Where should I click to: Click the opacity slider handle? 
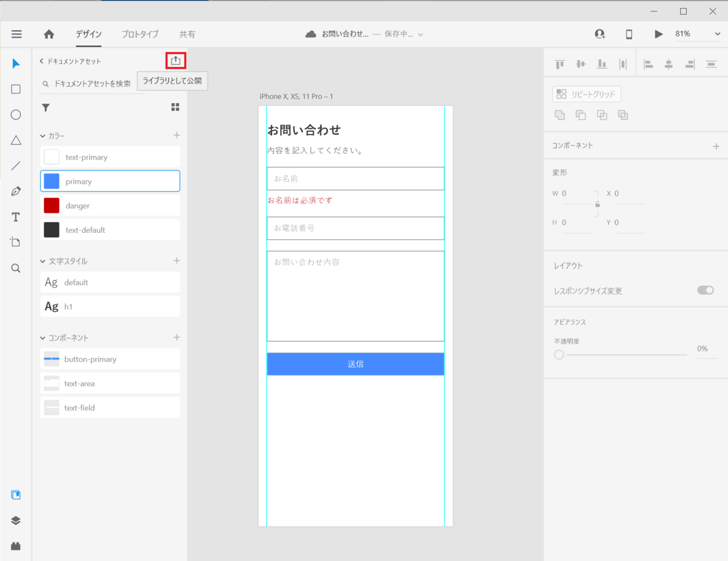[559, 355]
